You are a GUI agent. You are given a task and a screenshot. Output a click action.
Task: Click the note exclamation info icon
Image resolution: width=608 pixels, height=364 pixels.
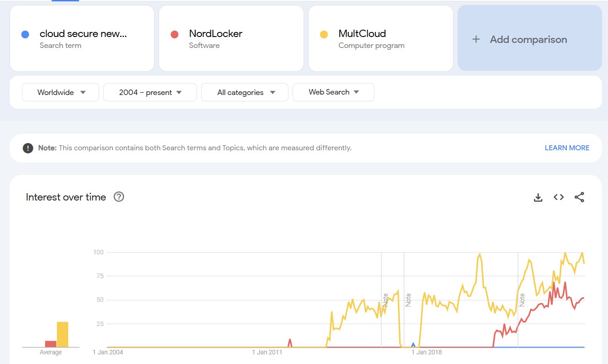[28, 148]
